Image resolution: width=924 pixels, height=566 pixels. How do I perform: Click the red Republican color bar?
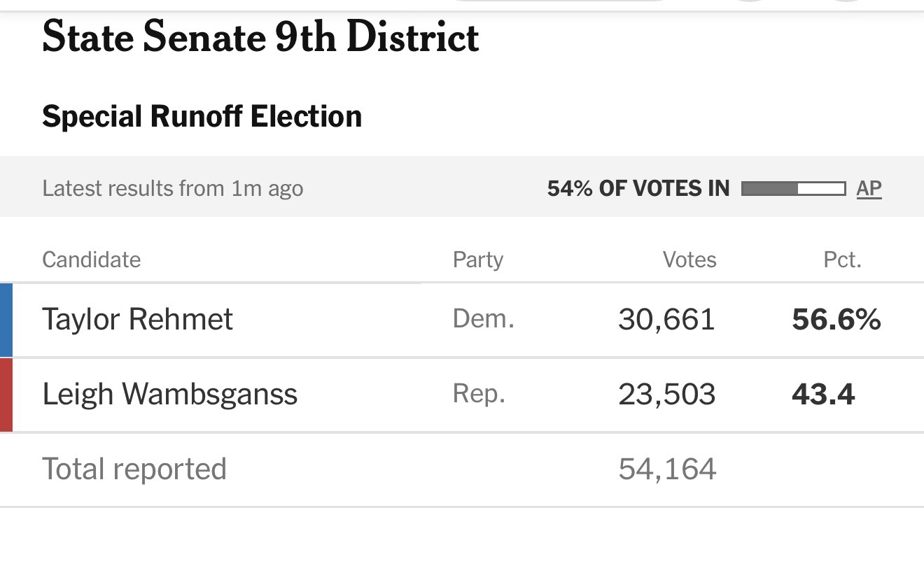pos(6,395)
